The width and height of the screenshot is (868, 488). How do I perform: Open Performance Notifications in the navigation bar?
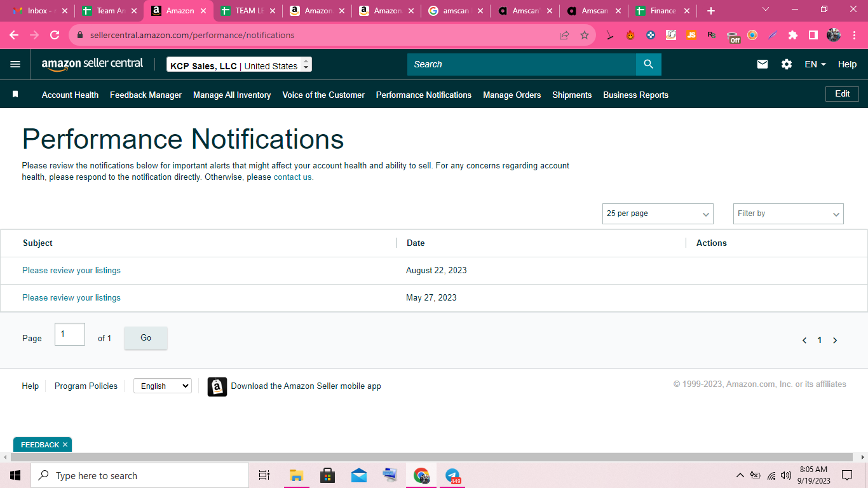tap(424, 95)
